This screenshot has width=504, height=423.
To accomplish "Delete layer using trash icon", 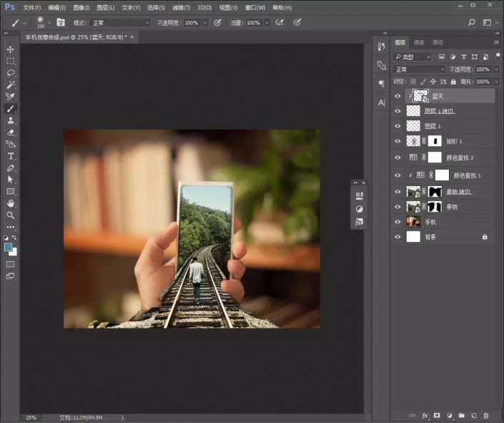I will (x=486, y=416).
